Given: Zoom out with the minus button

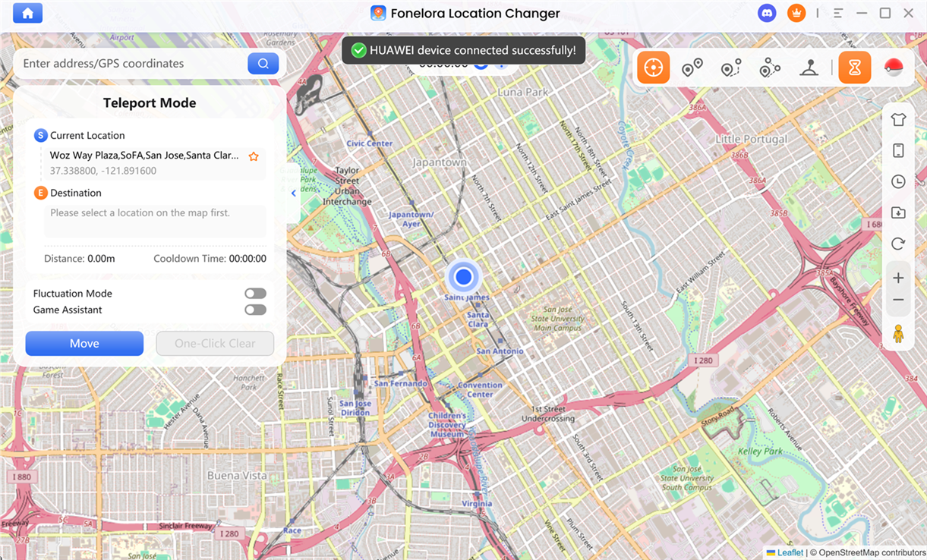Looking at the screenshot, I should (x=898, y=300).
